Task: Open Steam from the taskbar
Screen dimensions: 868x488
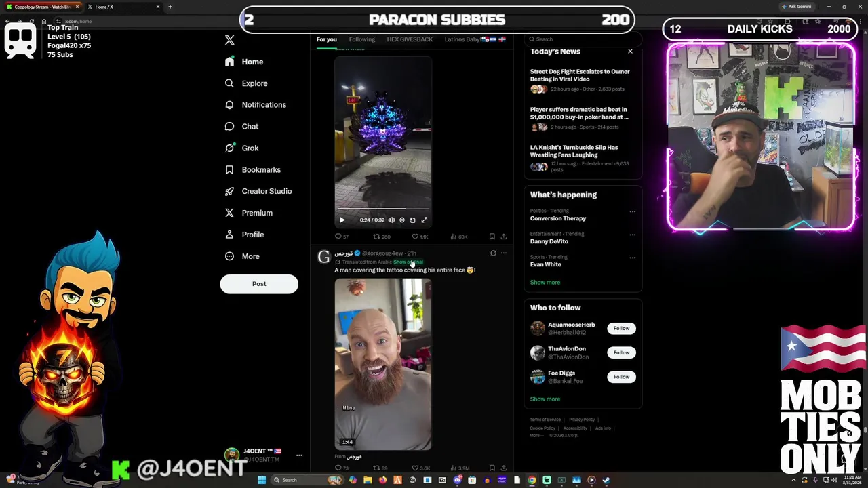Action: 606,480
